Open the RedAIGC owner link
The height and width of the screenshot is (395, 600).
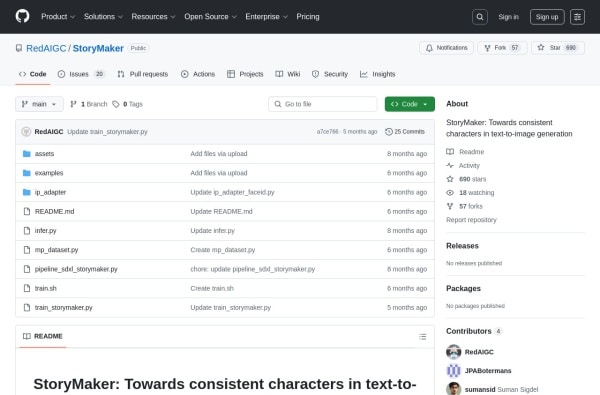[46, 49]
